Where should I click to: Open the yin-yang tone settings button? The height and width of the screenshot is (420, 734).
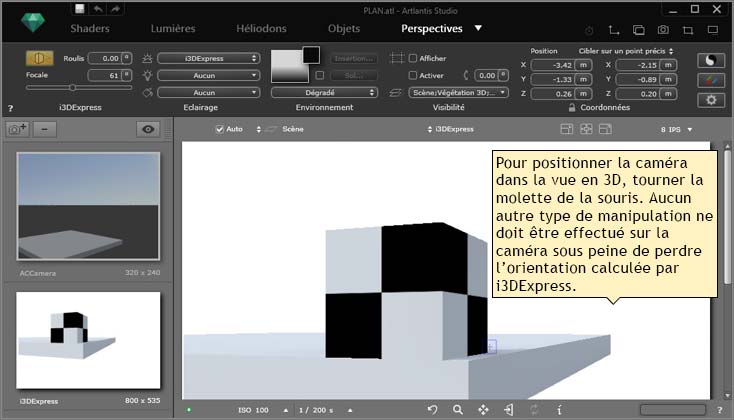coord(711,60)
